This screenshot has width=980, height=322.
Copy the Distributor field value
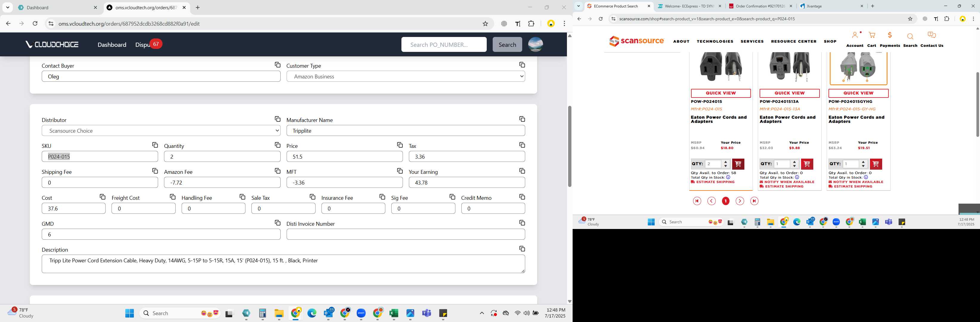tap(277, 119)
